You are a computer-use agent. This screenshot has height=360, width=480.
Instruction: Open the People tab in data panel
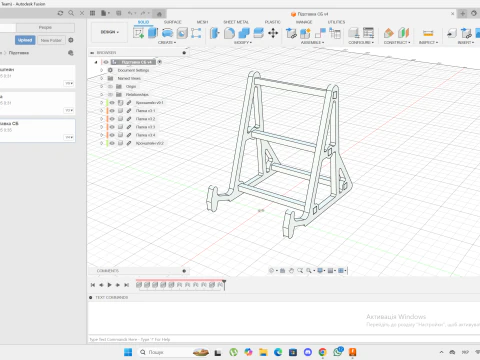(x=45, y=27)
